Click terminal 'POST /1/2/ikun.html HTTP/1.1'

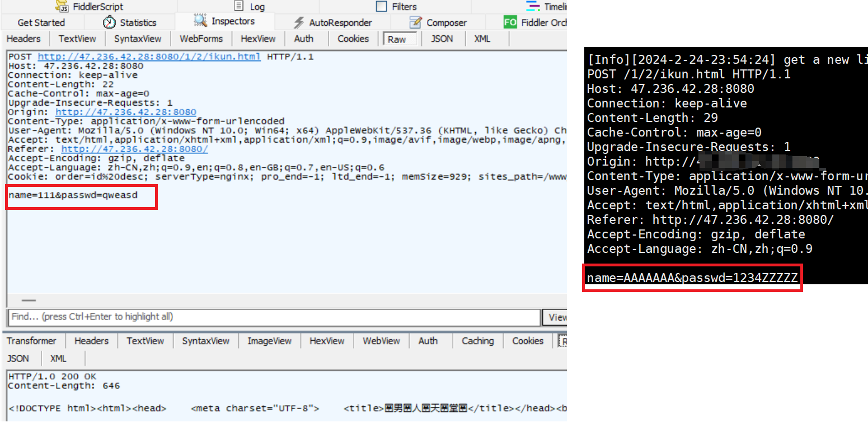[x=688, y=74]
